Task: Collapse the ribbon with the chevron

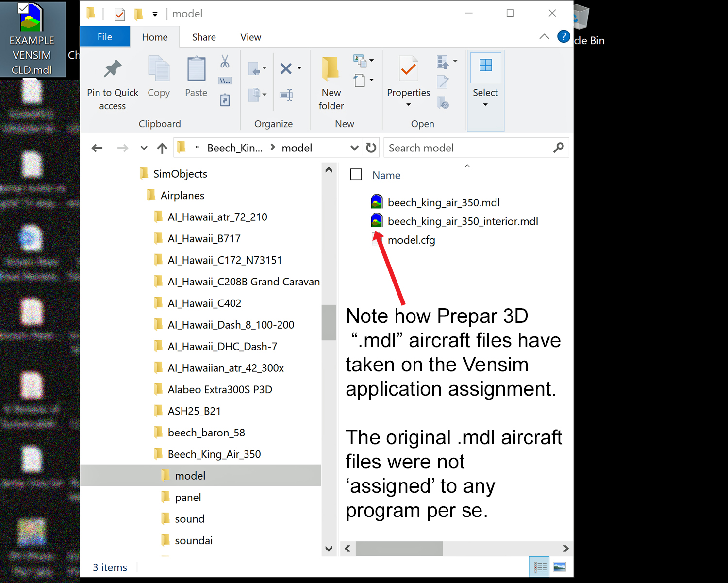Action: point(544,36)
